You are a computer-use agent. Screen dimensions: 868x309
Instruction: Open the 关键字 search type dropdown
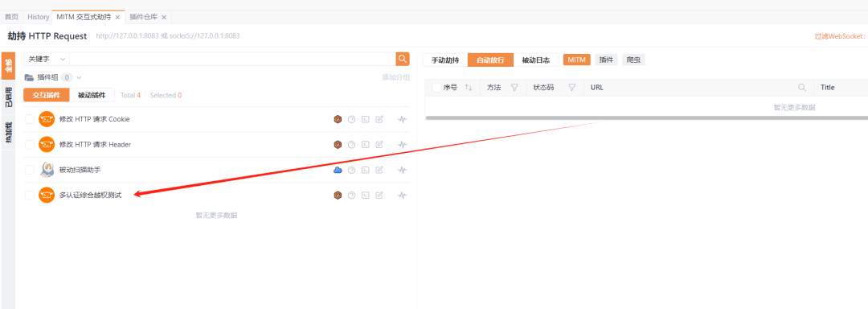[x=47, y=59]
